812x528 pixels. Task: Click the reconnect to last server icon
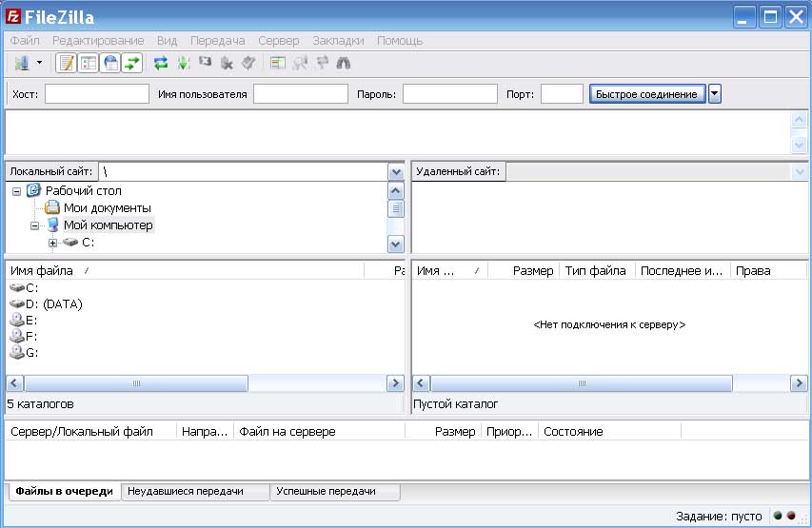[x=248, y=63]
